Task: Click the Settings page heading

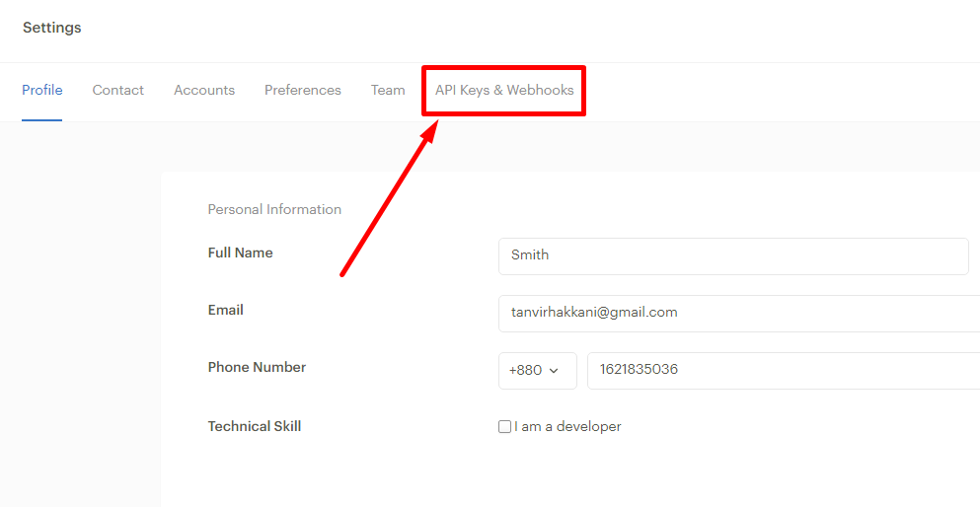Action: 52,28
